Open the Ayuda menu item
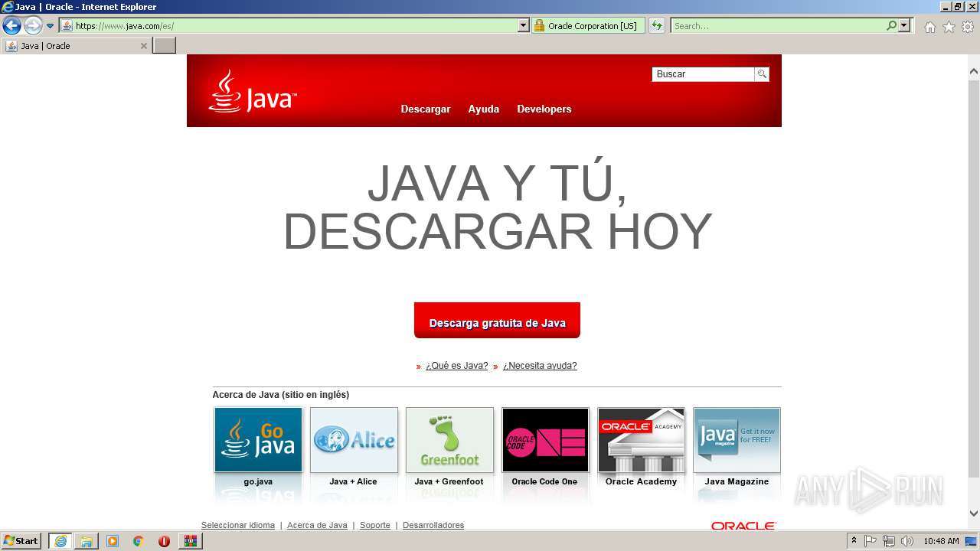The image size is (980, 551). (x=484, y=109)
